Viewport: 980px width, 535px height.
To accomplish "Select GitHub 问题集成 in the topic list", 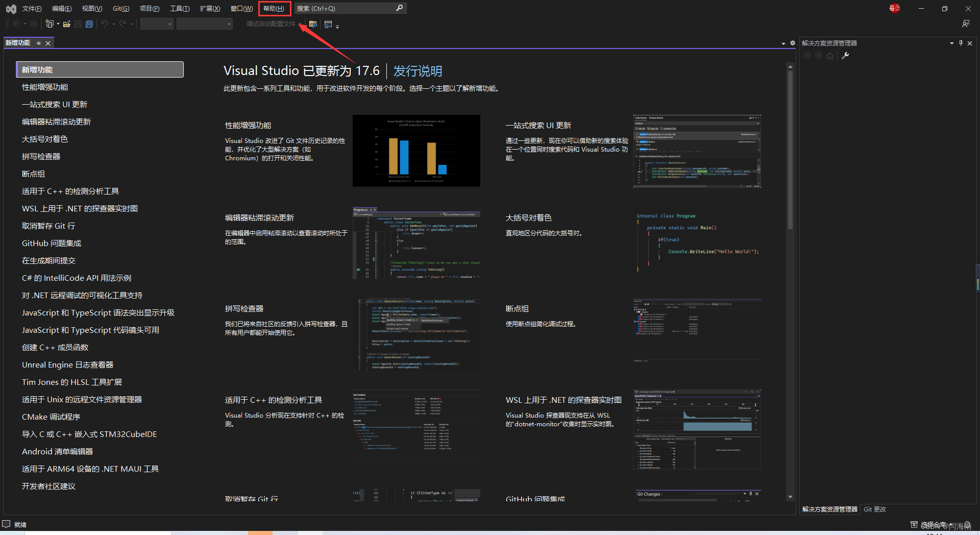I will [52, 244].
